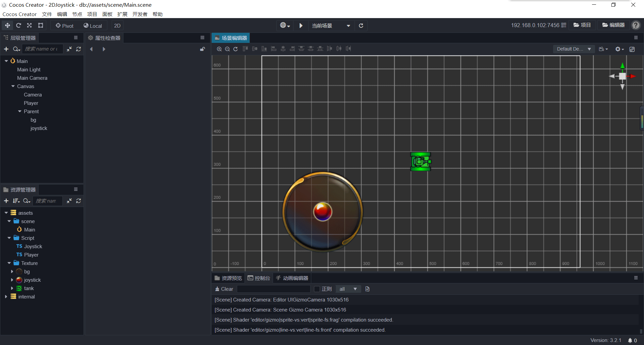The height and width of the screenshot is (345, 644).
Task: Toggle Pivot/Center mode button
Action: click(64, 25)
